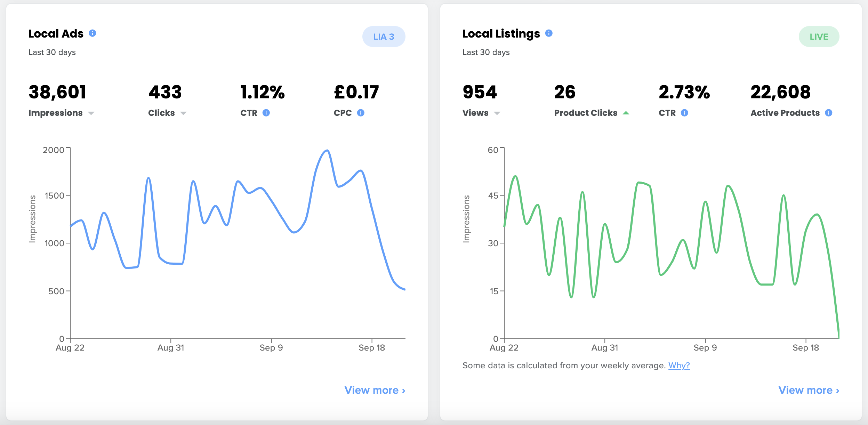Image resolution: width=868 pixels, height=425 pixels.
Task: Click the Why? link
Action: [679, 366]
